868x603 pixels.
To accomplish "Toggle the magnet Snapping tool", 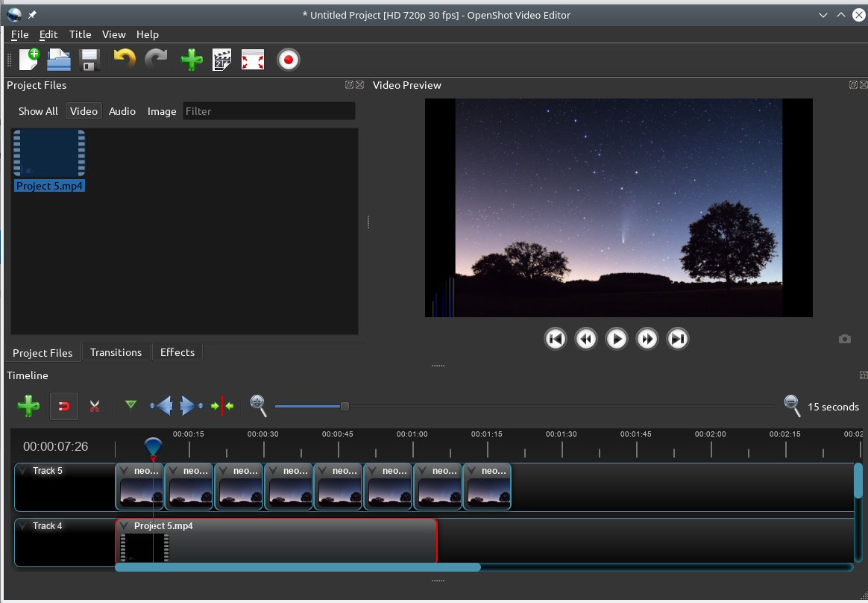I will click(x=64, y=406).
